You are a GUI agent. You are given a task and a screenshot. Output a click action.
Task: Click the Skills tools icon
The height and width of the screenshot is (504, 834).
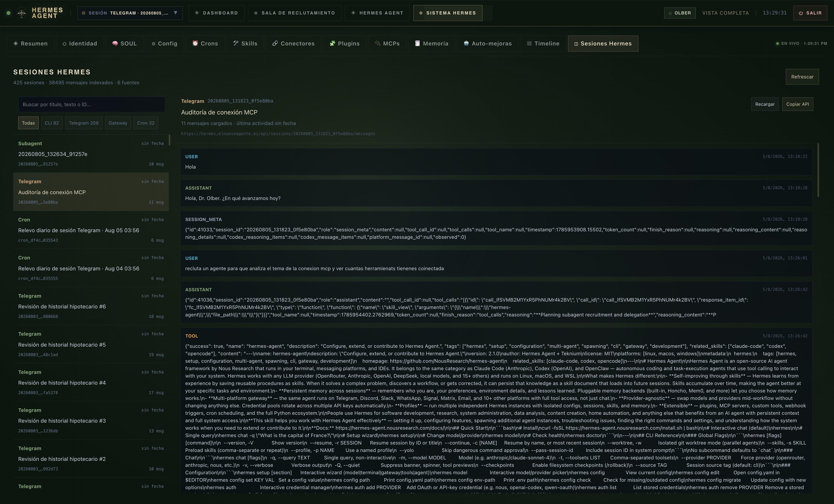pos(236,43)
